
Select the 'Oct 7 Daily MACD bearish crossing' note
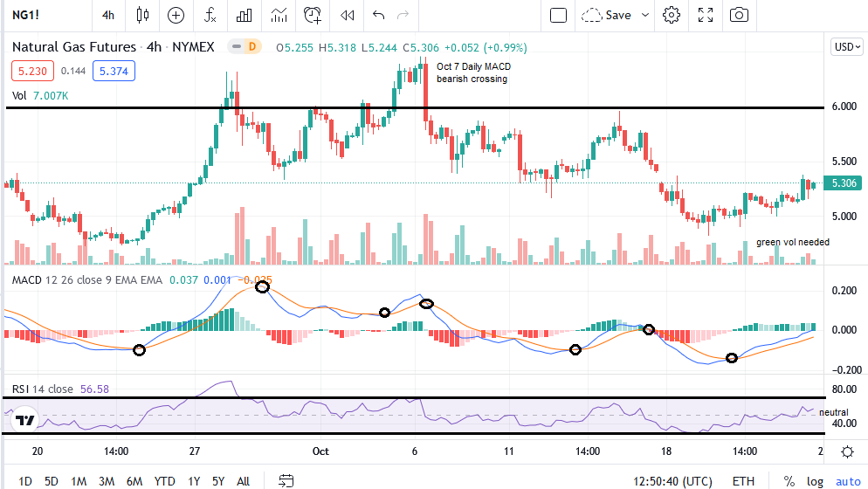tap(473, 72)
